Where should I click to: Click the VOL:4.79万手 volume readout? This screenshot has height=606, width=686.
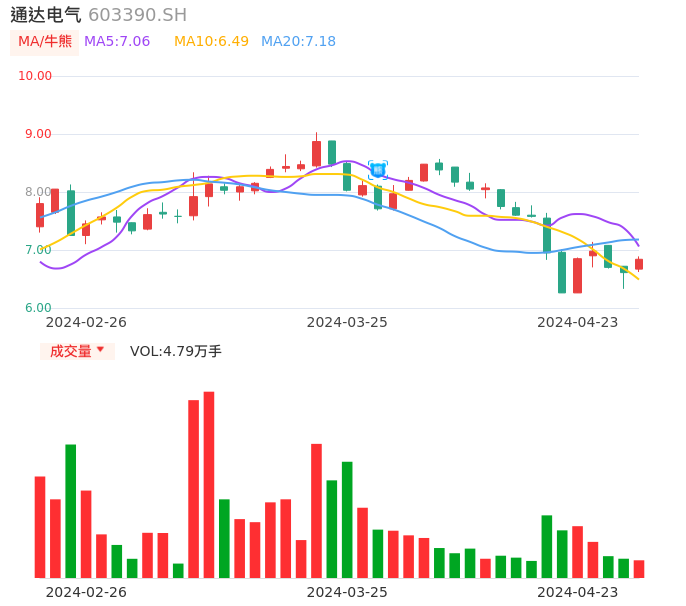[176, 351]
